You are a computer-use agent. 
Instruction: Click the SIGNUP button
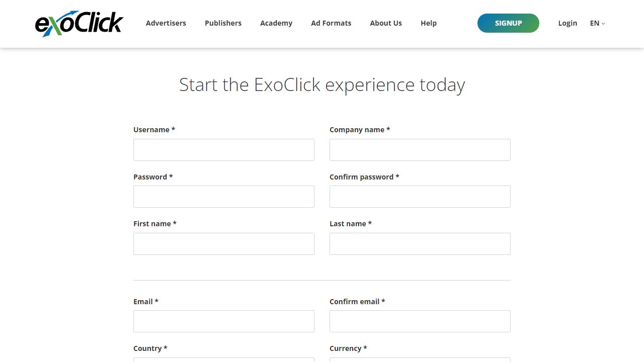click(508, 23)
